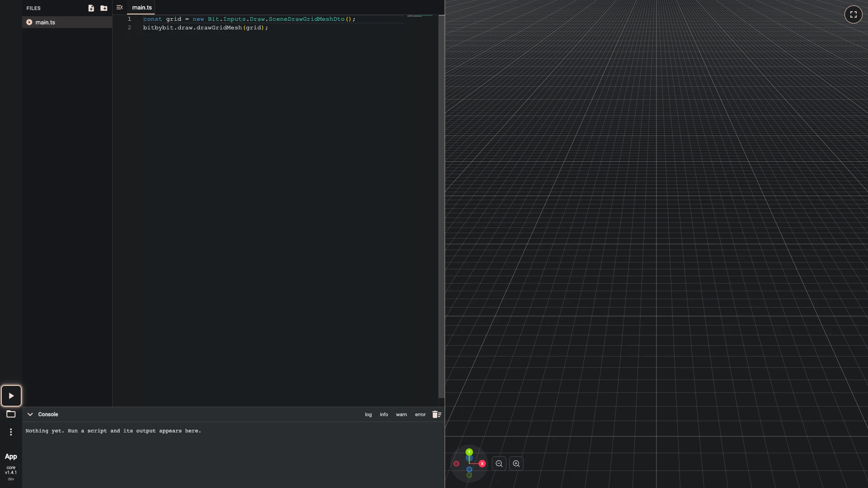868x488 pixels.
Task: Click the code minimap preview
Action: (x=420, y=16)
